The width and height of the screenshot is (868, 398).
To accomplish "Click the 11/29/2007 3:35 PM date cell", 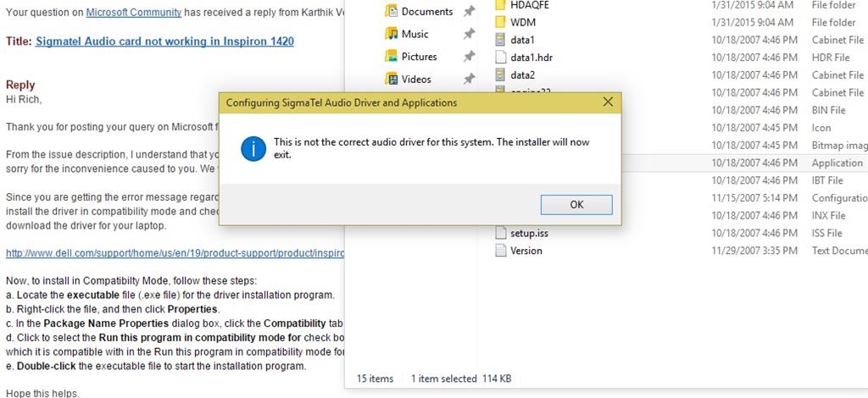I will tap(754, 251).
